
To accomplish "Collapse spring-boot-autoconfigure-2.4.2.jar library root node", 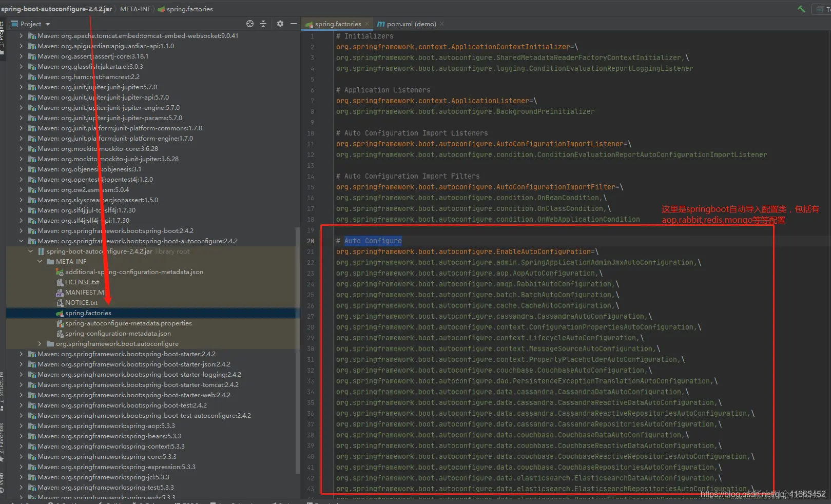I will 30,251.
